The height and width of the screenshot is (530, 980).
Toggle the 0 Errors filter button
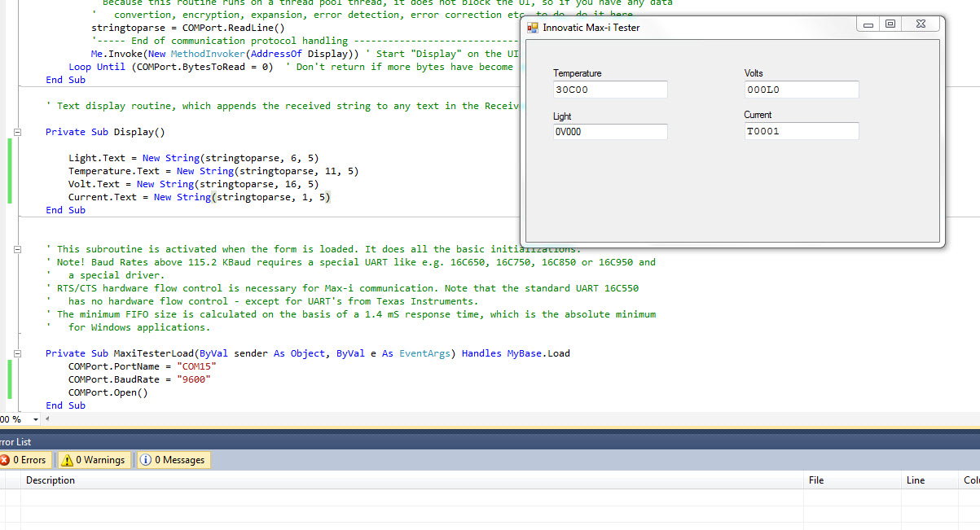(24, 460)
